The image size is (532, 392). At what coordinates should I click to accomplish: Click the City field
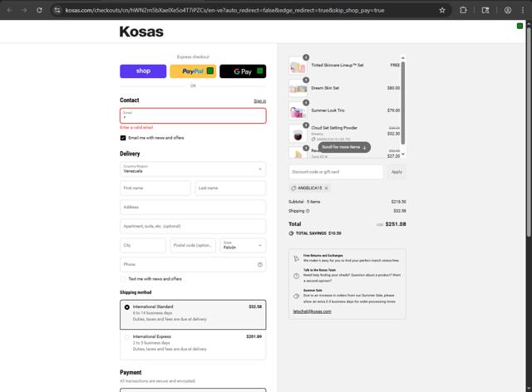click(x=143, y=245)
